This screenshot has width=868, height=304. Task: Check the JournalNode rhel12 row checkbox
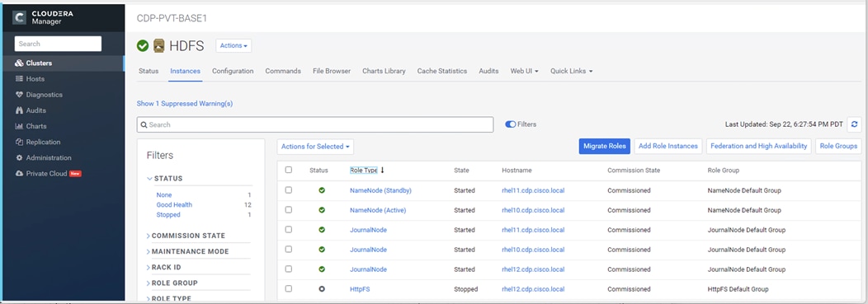[x=289, y=269]
